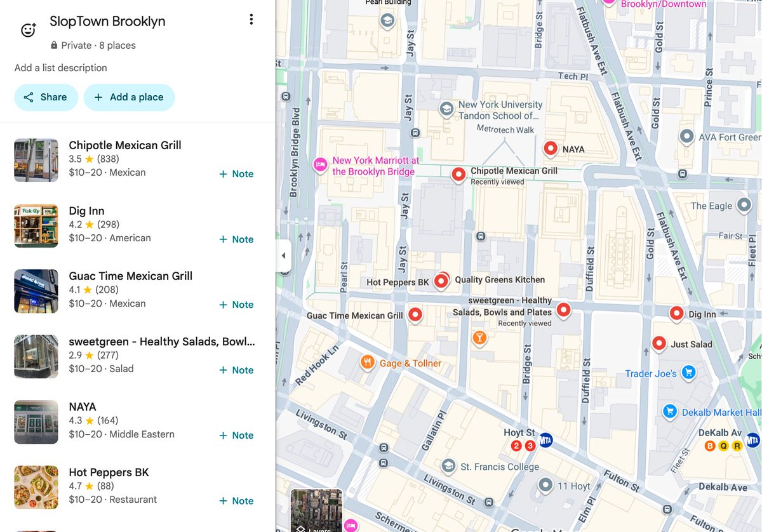
Task: Collapse the side panel with arrow tab
Action: click(283, 256)
